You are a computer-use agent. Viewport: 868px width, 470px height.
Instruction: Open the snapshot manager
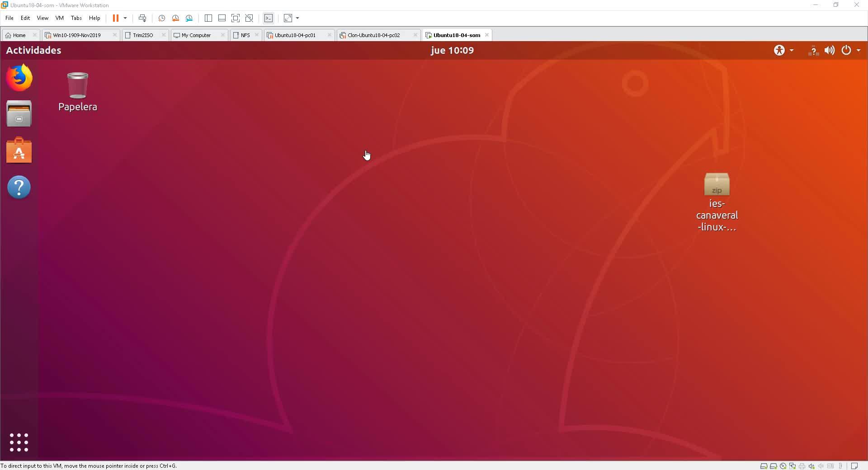click(x=189, y=18)
